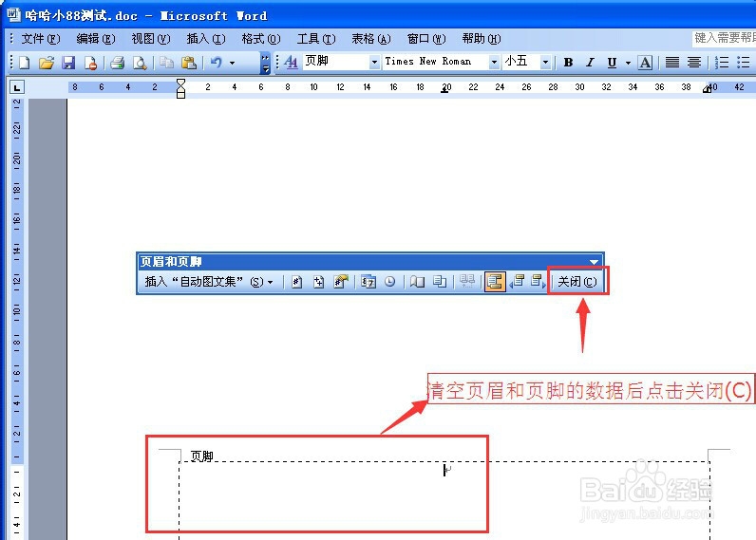Click the Word document icon in title bar
The height and width of the screenshot is (540, 756).
coord(13,14)
